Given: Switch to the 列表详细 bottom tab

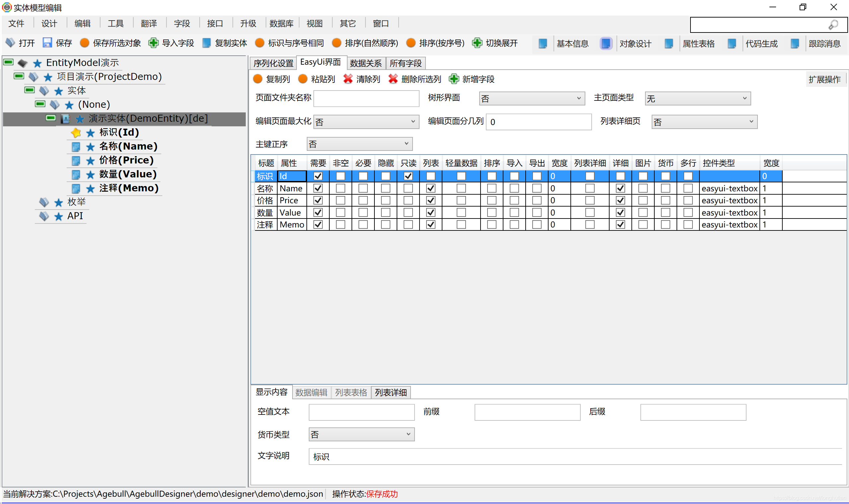Looking at the screenshot, I should 391,393.
